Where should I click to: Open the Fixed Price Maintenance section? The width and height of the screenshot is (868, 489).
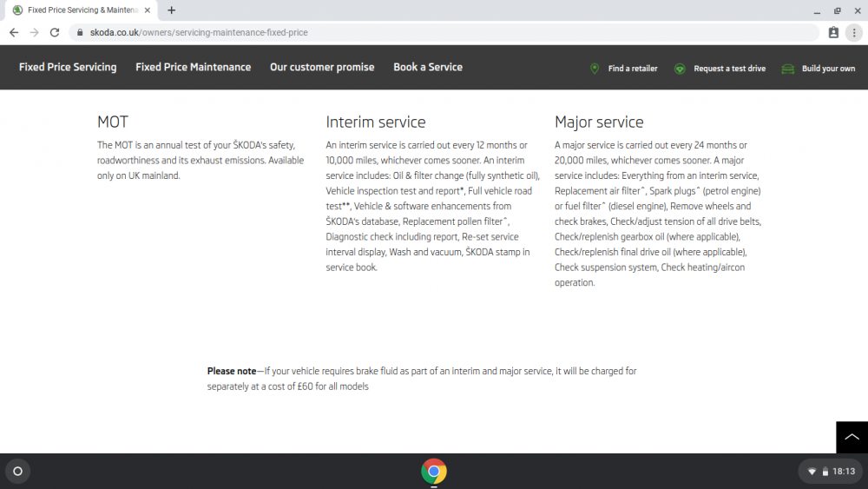click(194, 67)
